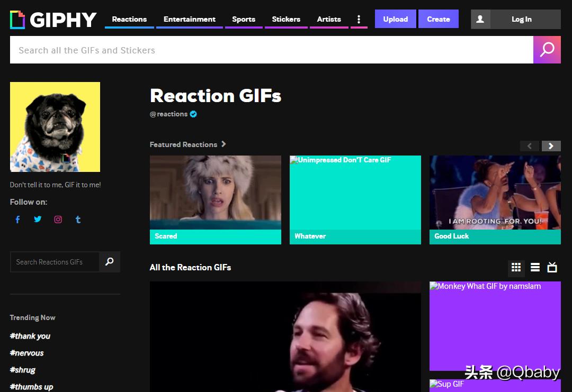Click the Search Reactions GIFs magnifier
This screenshot has width=572, height=392.
(110, 261)
